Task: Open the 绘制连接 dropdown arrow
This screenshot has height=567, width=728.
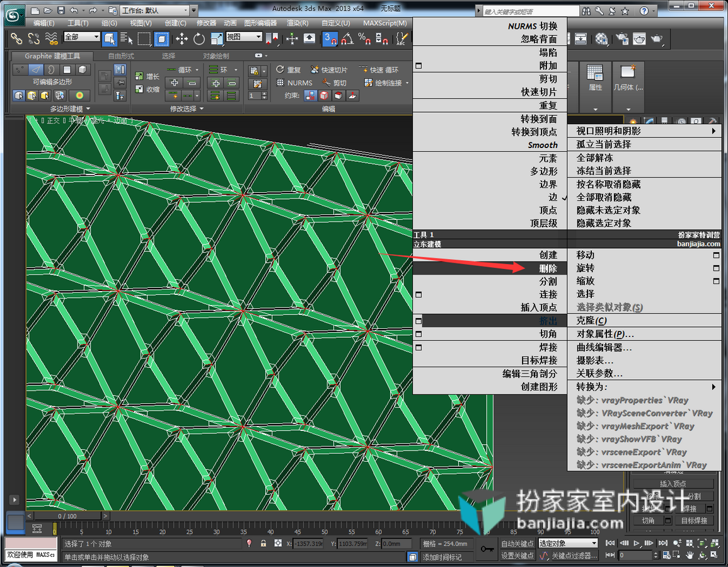Action: (407, 83)
